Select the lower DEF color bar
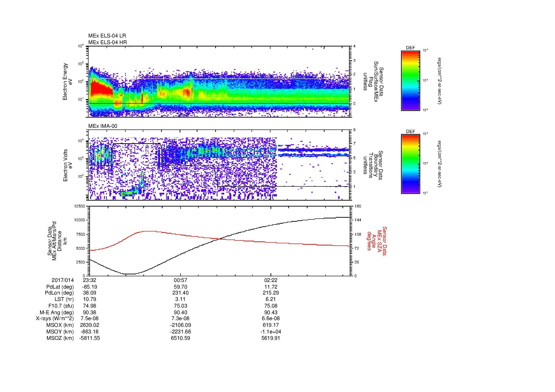Image resolution: width=555 pixels, height=392 pixels. click(x=410, y=164)
